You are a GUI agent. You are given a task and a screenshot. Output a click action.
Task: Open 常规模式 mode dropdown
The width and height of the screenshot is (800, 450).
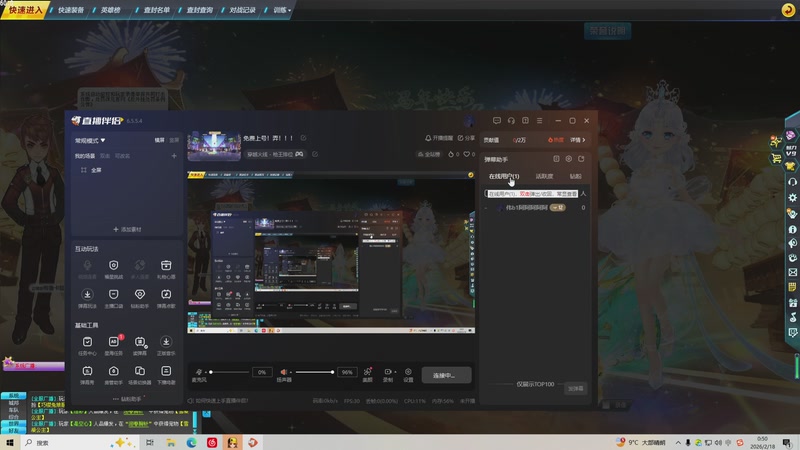90,140
